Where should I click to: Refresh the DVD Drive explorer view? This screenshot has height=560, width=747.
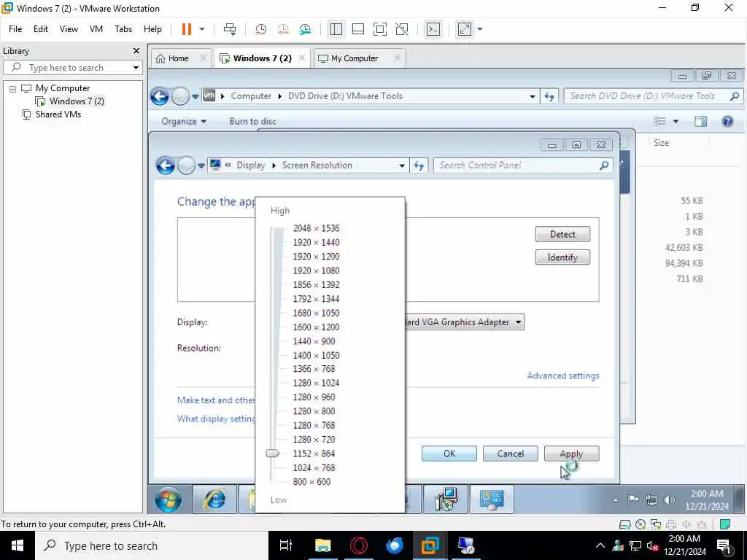coord(549,96)
